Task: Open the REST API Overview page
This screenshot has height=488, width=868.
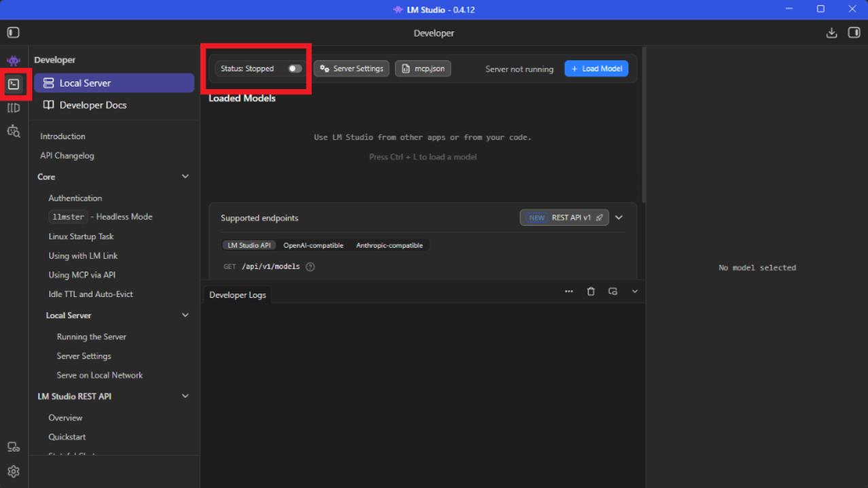Action: (65, 418)
